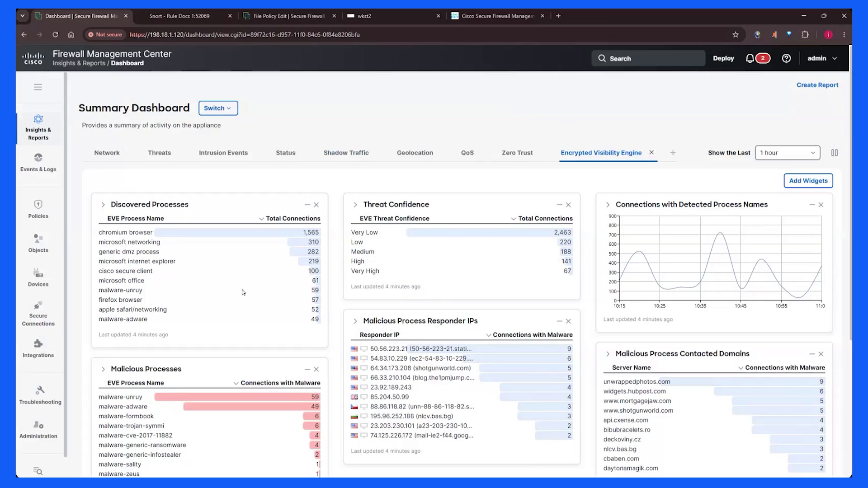The height and width of the screenshot is (488, 868).
Task: Reload the browser page
Action: 55,35
